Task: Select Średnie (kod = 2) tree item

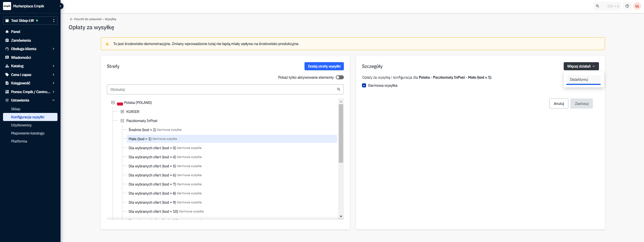Action: point(142,130)
